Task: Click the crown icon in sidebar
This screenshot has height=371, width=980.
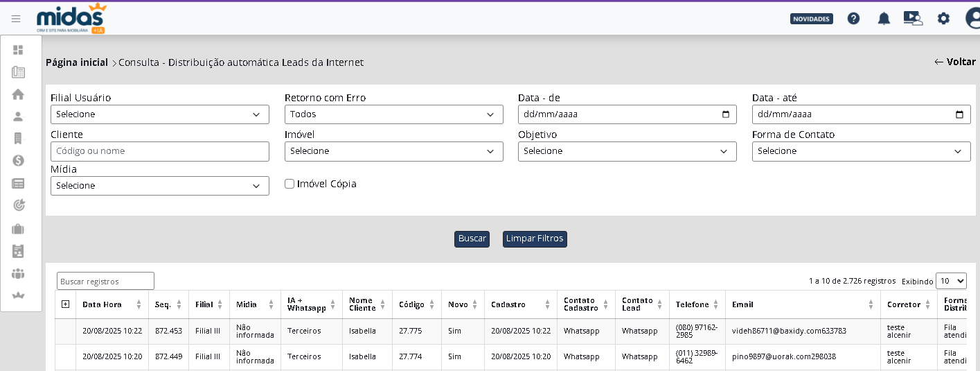Action: pyautogui.click(x=18, y=295)
